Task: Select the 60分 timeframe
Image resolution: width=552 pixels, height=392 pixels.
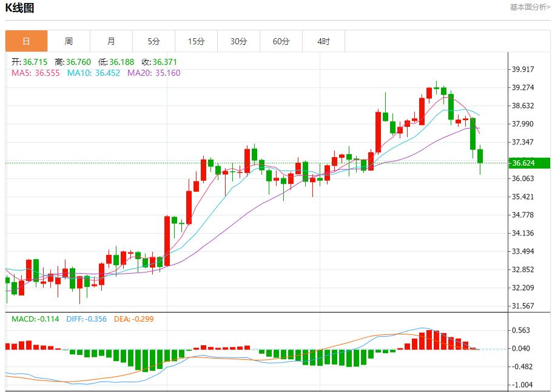Action: 281,41
